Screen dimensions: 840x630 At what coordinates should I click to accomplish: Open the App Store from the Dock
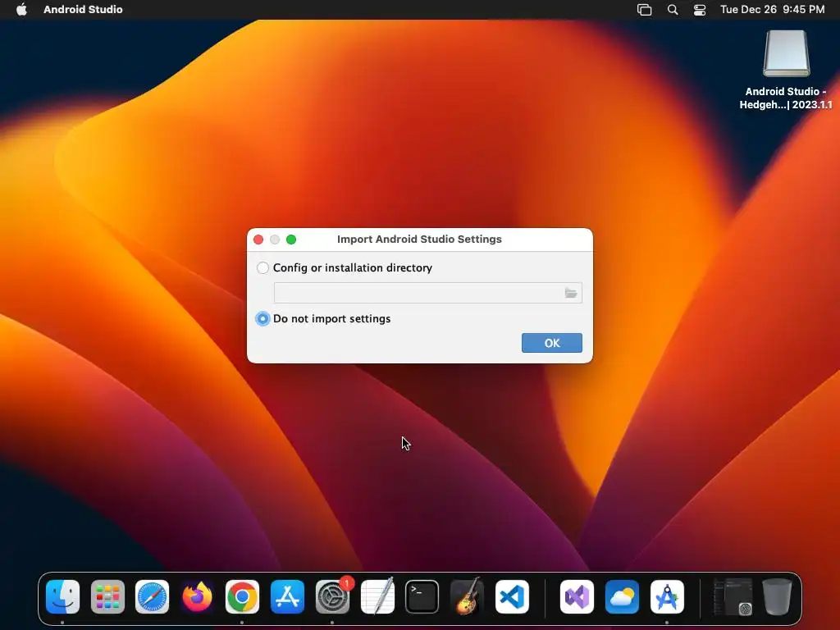tap(287, 597)
